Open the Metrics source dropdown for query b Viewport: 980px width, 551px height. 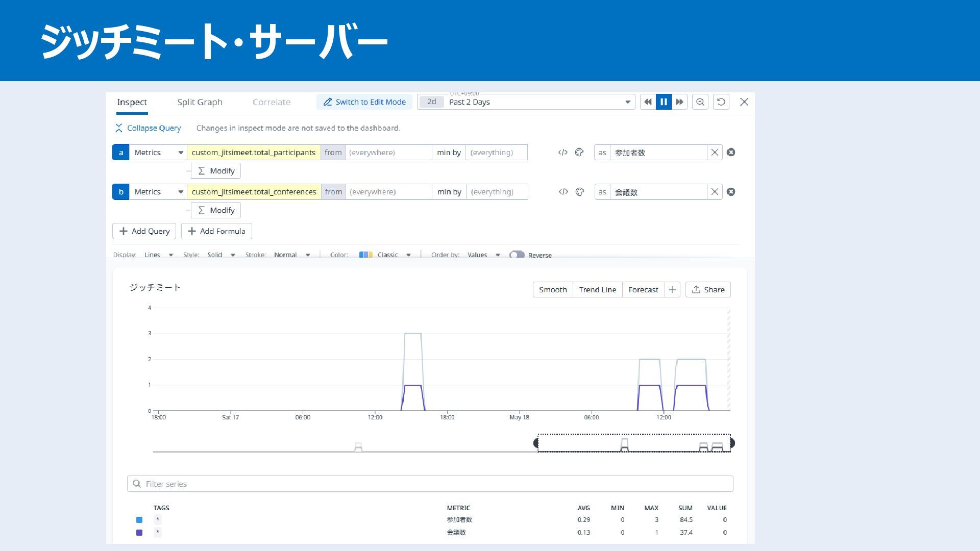point(158,192)
